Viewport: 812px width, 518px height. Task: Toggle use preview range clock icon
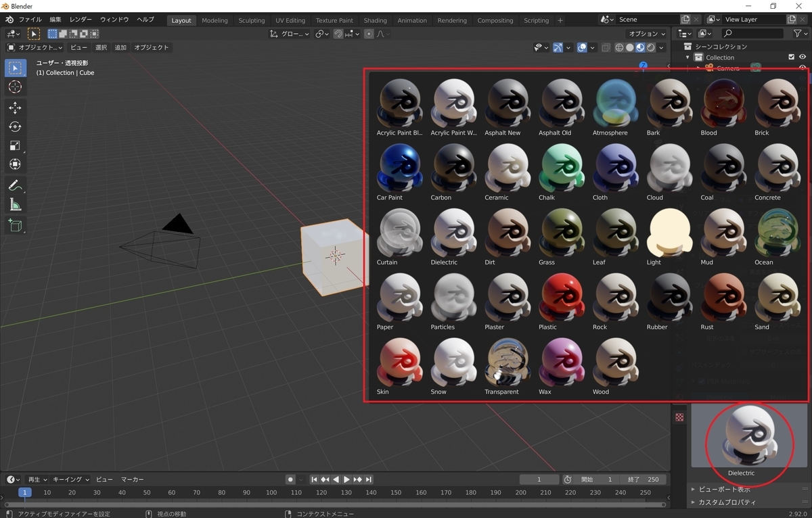pyautogui.click(x=567, y=479)
